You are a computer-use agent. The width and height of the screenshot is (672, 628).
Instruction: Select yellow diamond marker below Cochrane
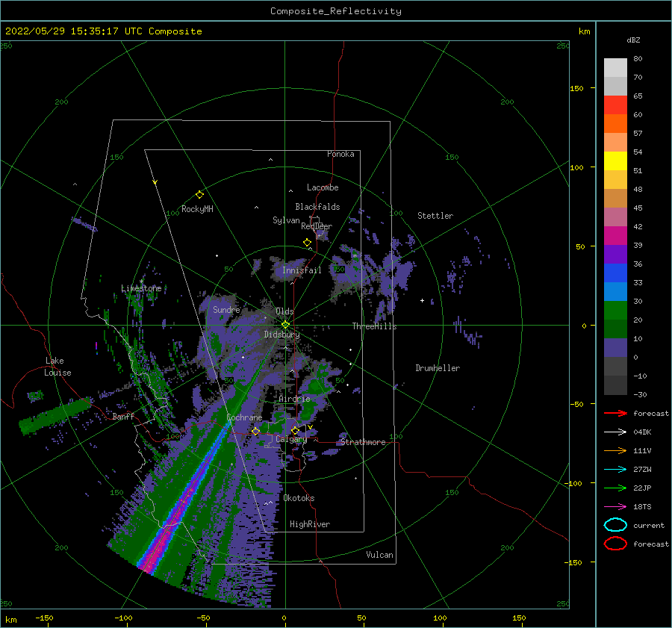[255, 432]
